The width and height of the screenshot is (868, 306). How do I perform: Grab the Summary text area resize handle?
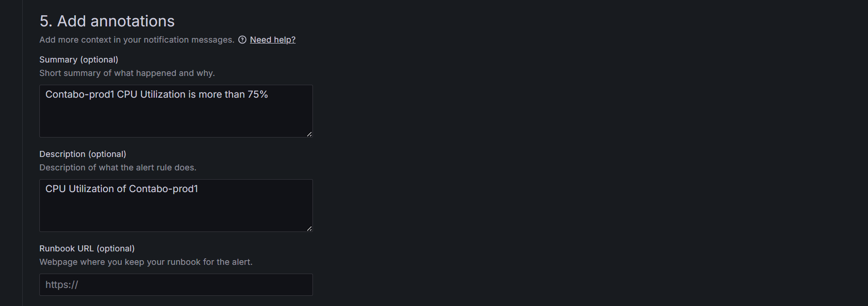309,134
